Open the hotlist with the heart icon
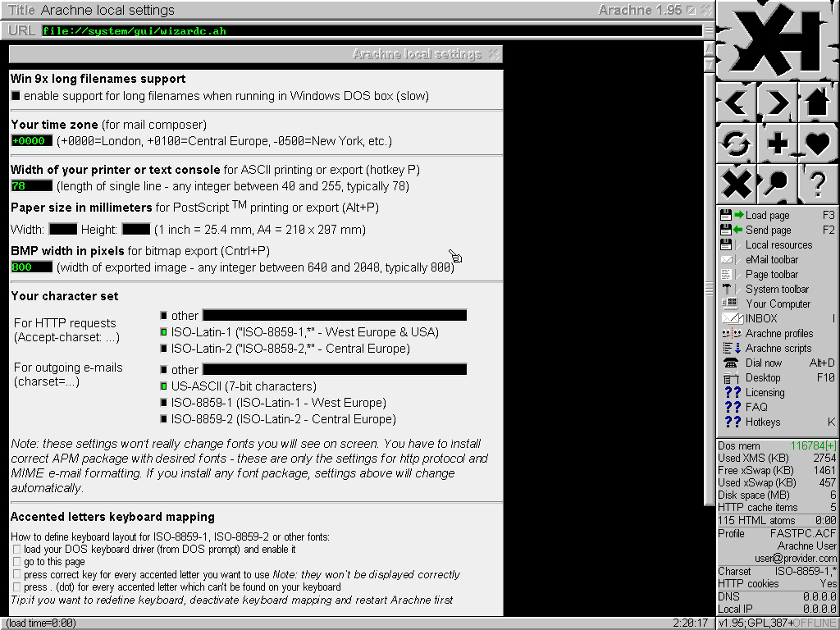The width and height of the screenshot is (840, 630). point(818,143)
